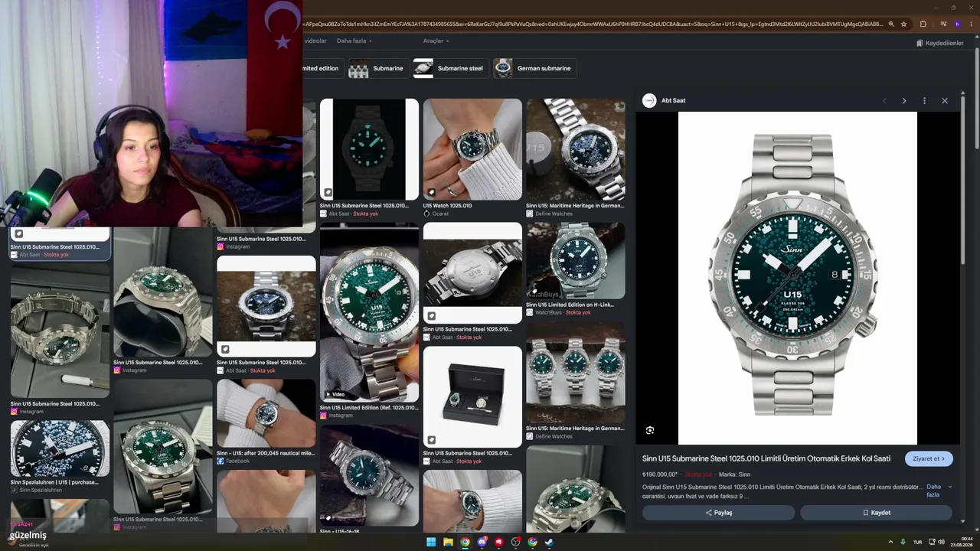The width and height of the screenshot is (980, 551).
Task: Open the Windows Start menu
Action: 431,542
